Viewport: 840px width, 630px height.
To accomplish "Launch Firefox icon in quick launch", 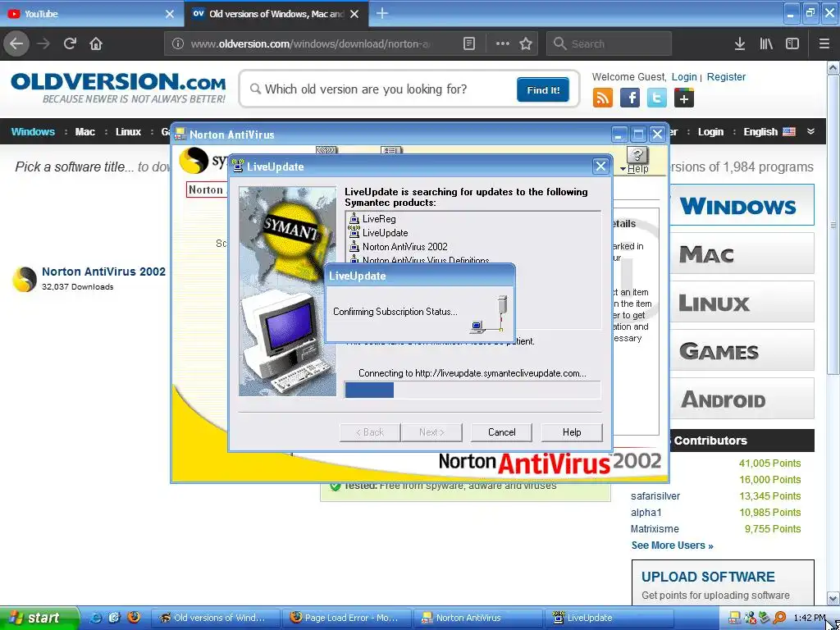I will point(134,617).
